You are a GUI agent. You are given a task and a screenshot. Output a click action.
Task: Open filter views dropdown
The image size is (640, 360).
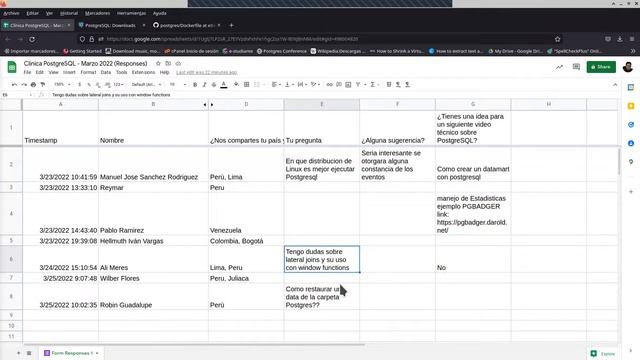[360, 84]
